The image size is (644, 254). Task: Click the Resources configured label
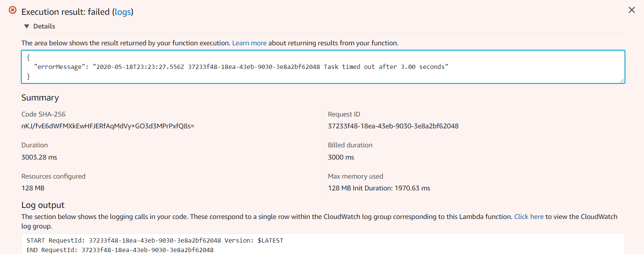tap(53, 176)
